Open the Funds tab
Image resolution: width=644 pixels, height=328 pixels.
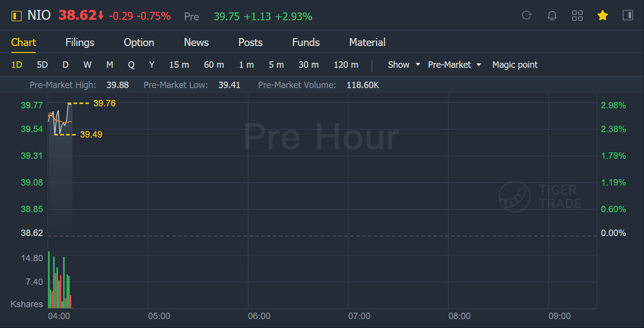coord(306,43)
